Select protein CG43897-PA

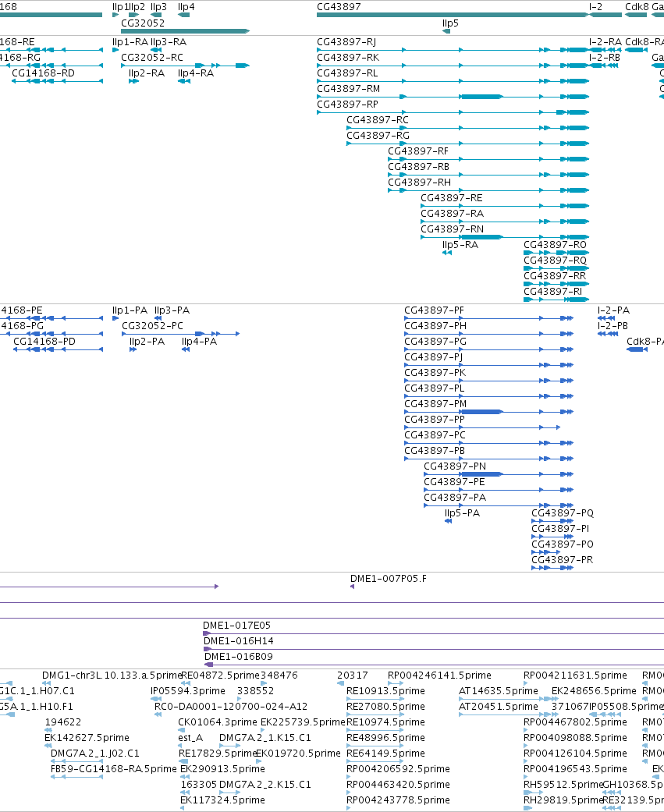tap(455, 497)
